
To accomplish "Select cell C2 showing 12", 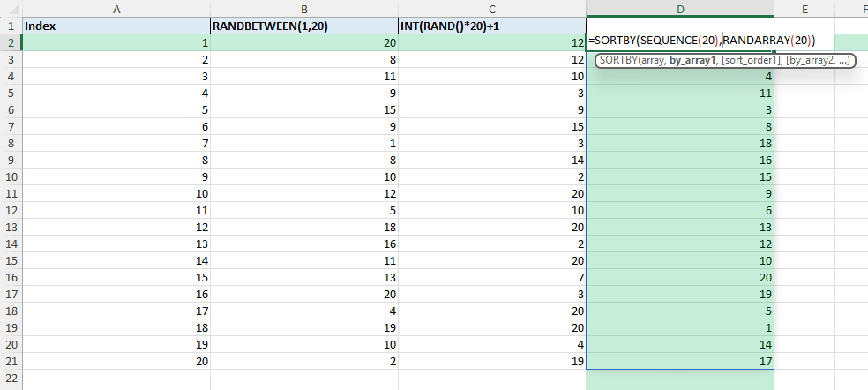I will tap(491, 42).
